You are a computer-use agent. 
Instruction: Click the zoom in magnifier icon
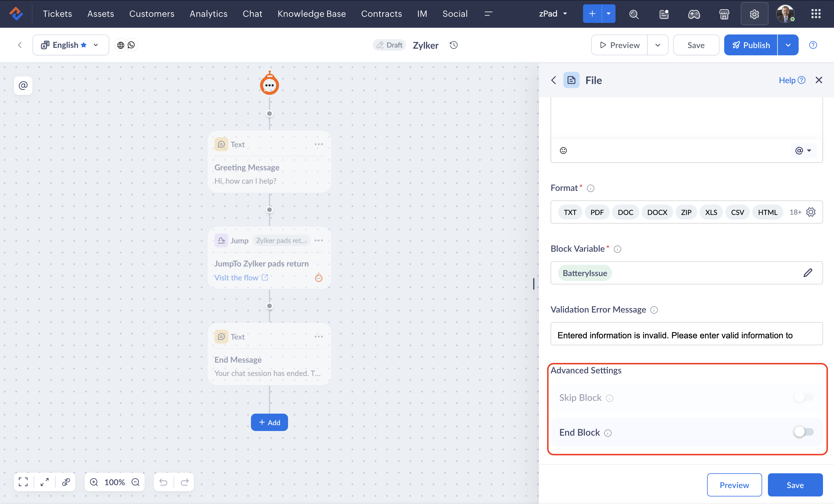(x=94, y=482)
